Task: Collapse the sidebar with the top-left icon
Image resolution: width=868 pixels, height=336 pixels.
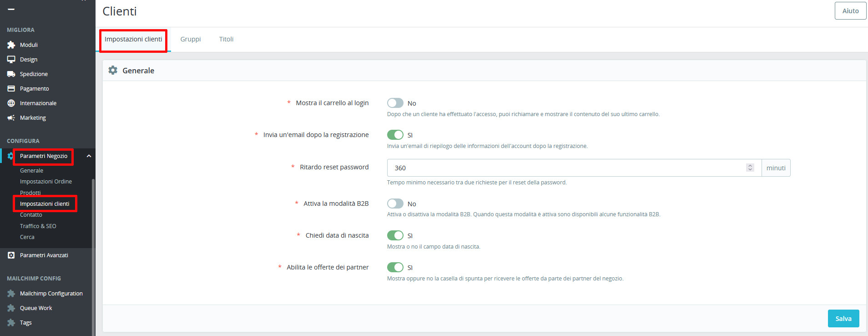Action: coord(11,9)
